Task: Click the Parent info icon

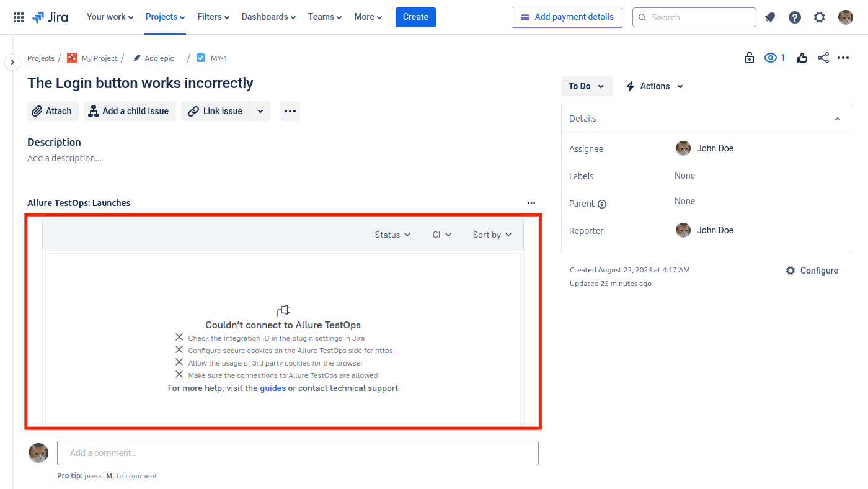Action: coord(602,204)
